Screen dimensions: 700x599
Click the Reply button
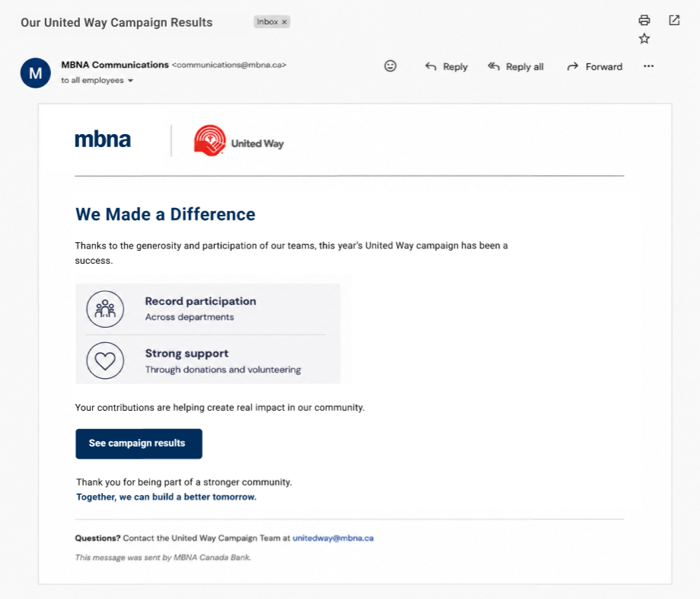click(x=446, y=66)
